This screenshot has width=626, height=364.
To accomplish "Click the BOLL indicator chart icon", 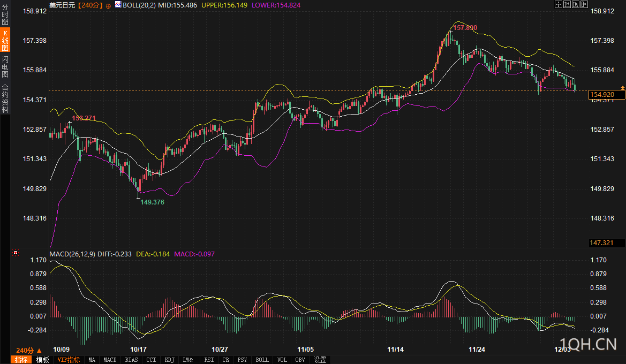I will (x=117, y=4).
